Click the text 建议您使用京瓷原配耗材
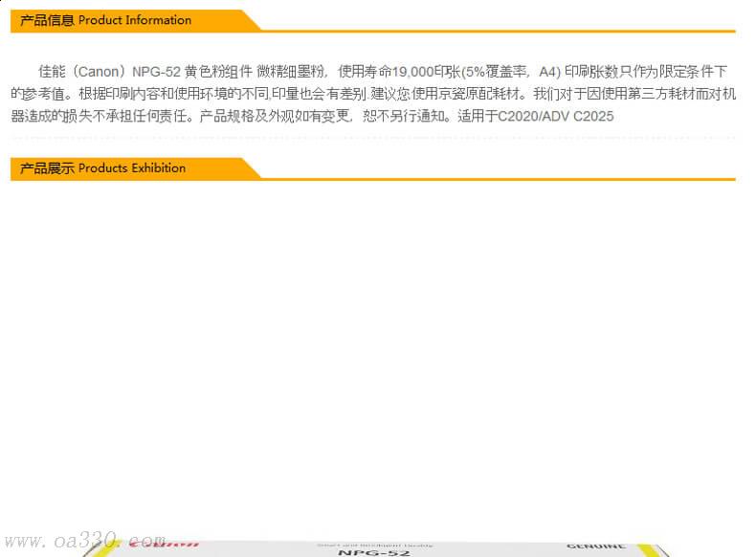 pos(446,94)
